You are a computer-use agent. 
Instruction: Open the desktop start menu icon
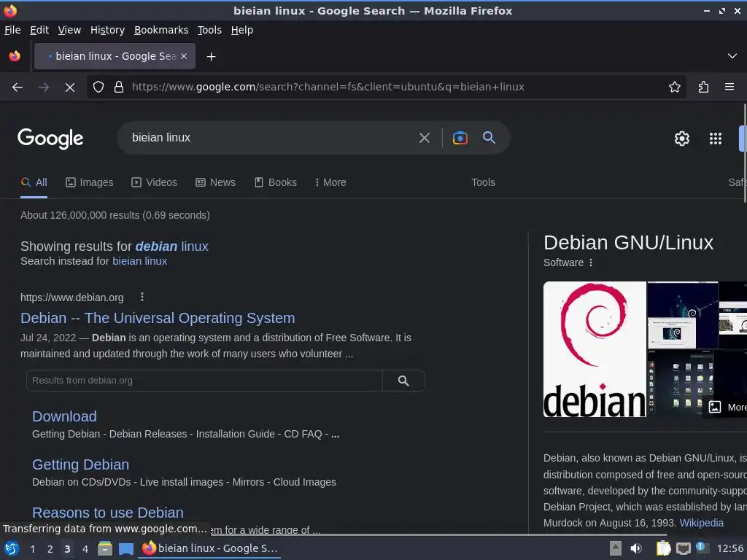11,548
